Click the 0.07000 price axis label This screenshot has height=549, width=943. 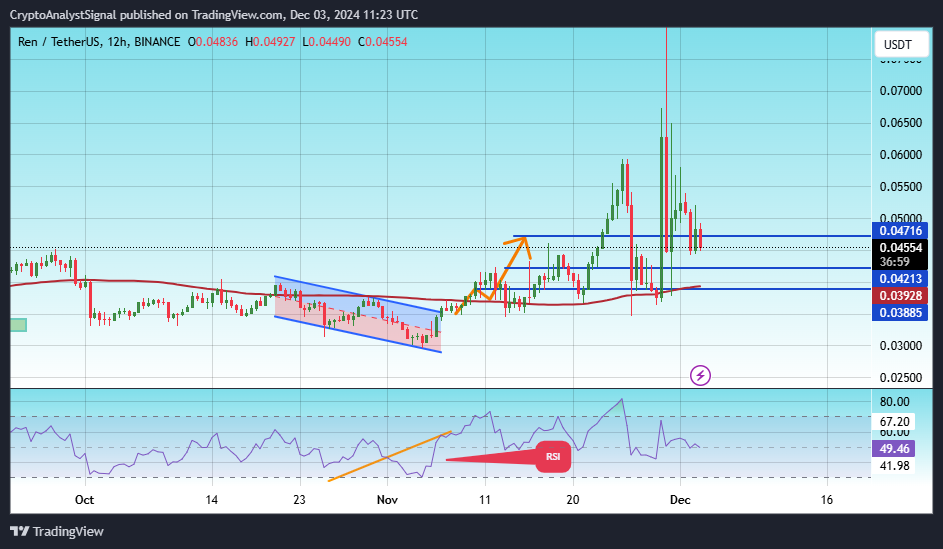click(900, 91)
